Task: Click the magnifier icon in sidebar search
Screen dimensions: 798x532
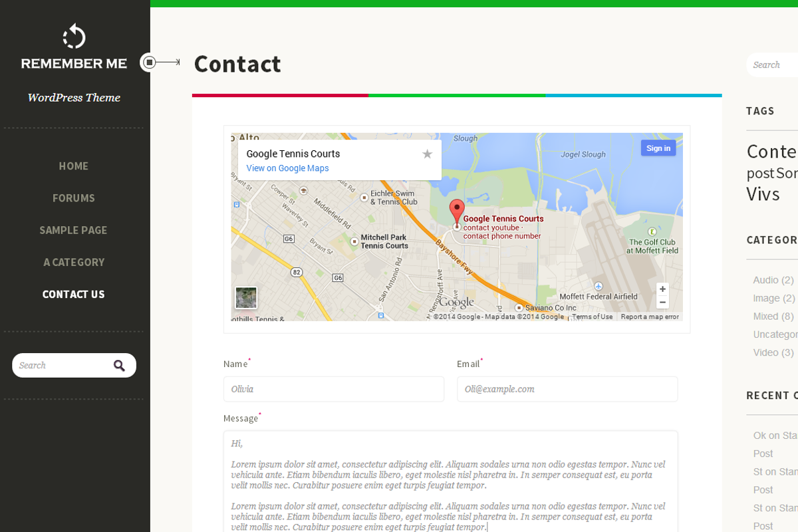Action: (x=119, y=365)
